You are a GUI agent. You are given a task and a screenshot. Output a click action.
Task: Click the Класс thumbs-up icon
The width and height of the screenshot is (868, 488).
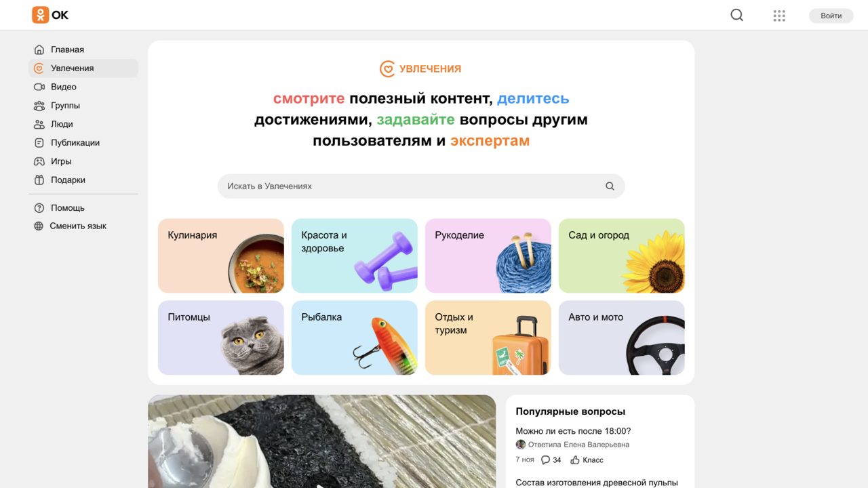click(575, 460)
